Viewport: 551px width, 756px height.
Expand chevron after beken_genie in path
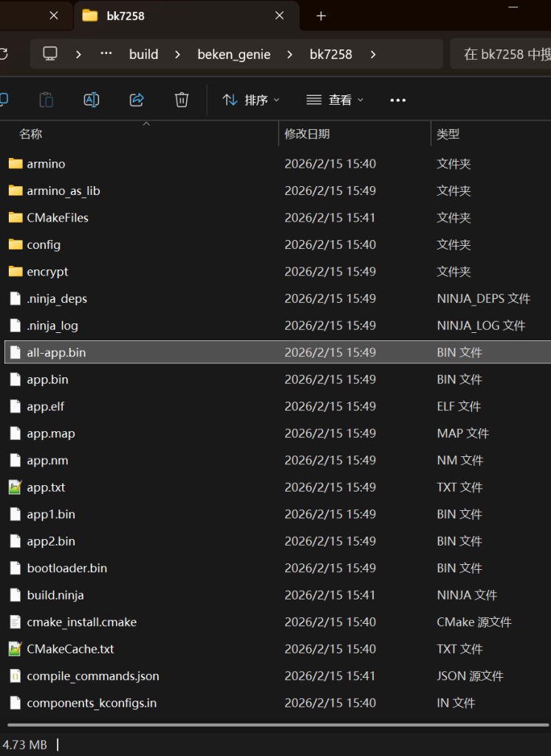[x=290, y=55]
